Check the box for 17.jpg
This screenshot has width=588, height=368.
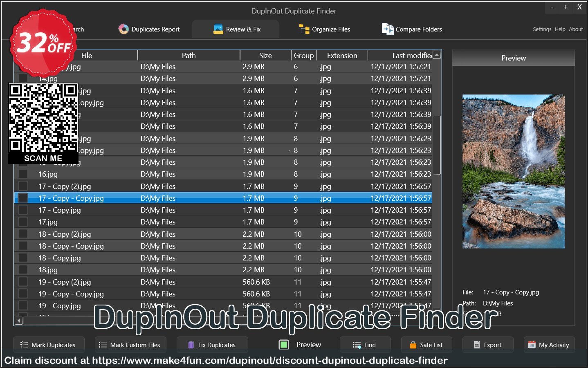tap(23, 222)
